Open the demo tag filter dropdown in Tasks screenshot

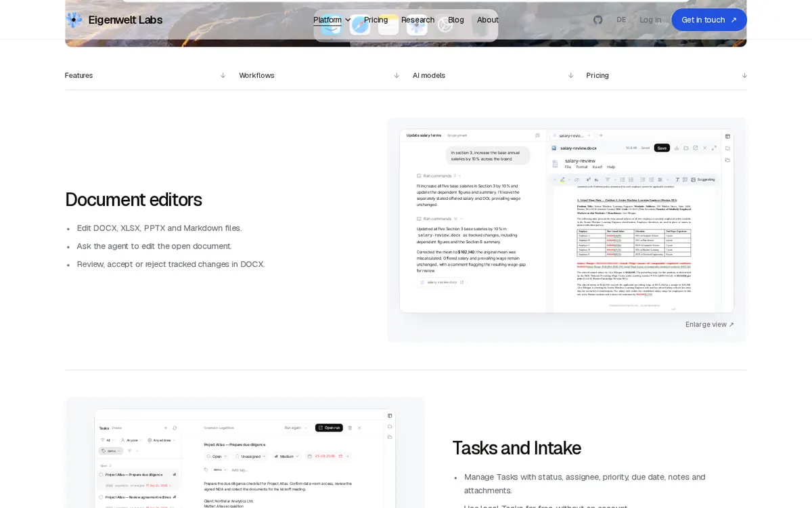pos(111,451)
